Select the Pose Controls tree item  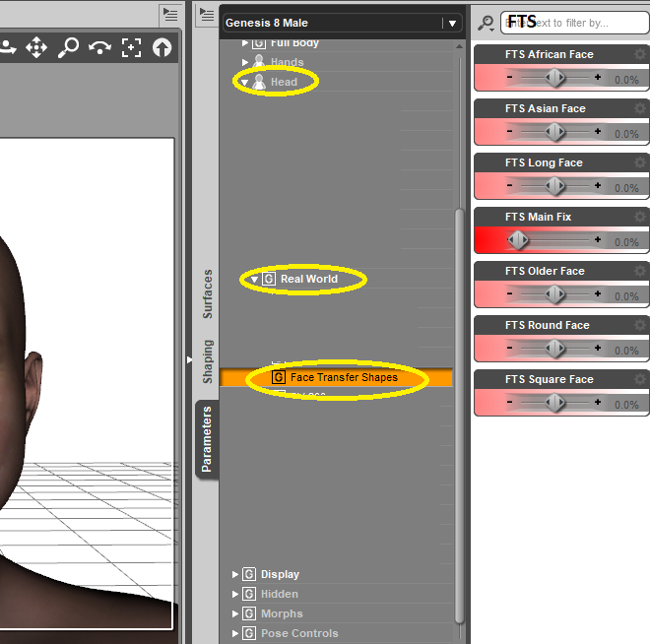coord(299,633)
